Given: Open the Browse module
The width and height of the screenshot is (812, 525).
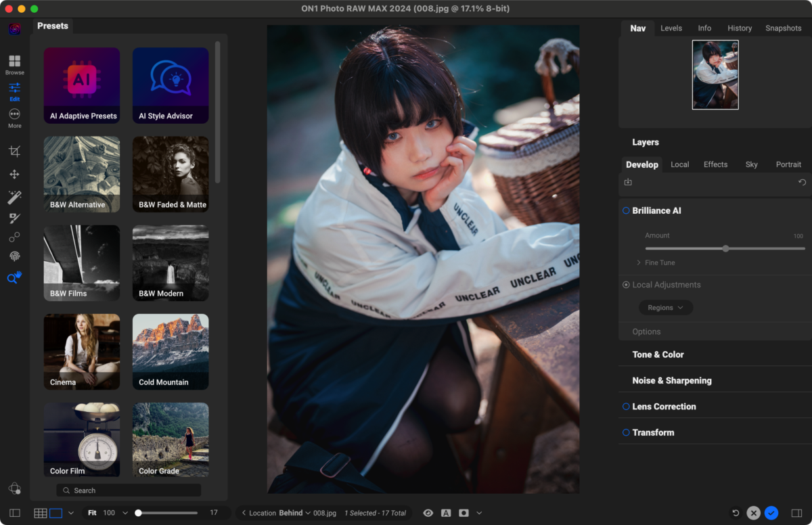Looking at the screenshot, I should coord(14,65).
